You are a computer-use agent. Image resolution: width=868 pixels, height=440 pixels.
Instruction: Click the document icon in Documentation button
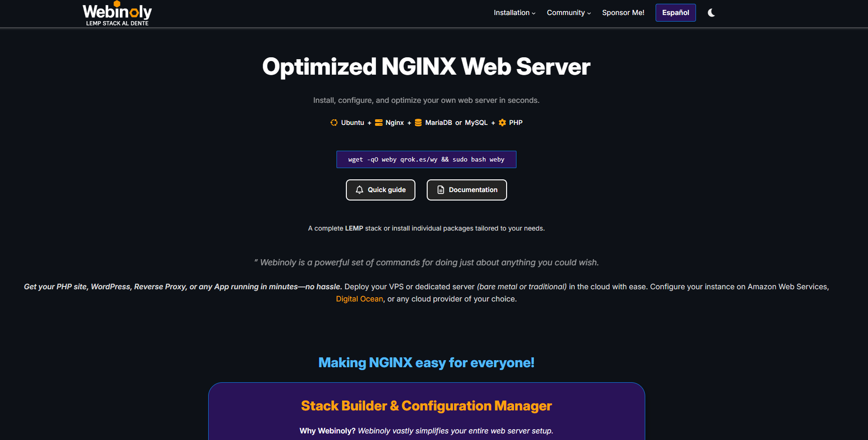441,190
